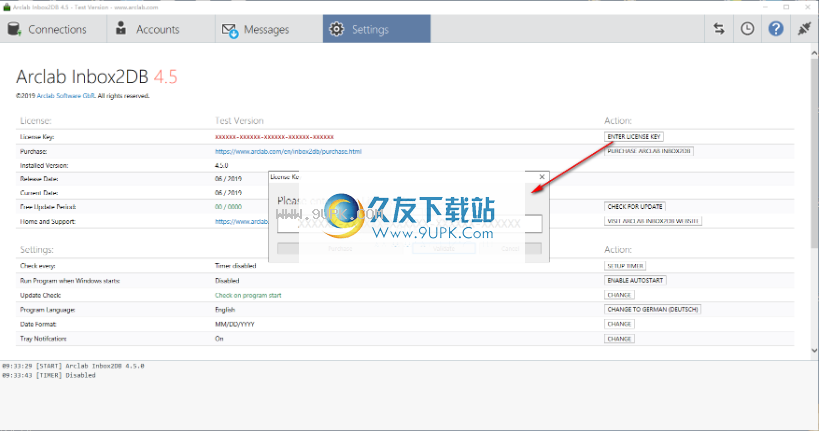Image resolution: width=824 pixels, height=433 pixels.
Task: Open the purchase.html link
Action: [x=288, y=151]
